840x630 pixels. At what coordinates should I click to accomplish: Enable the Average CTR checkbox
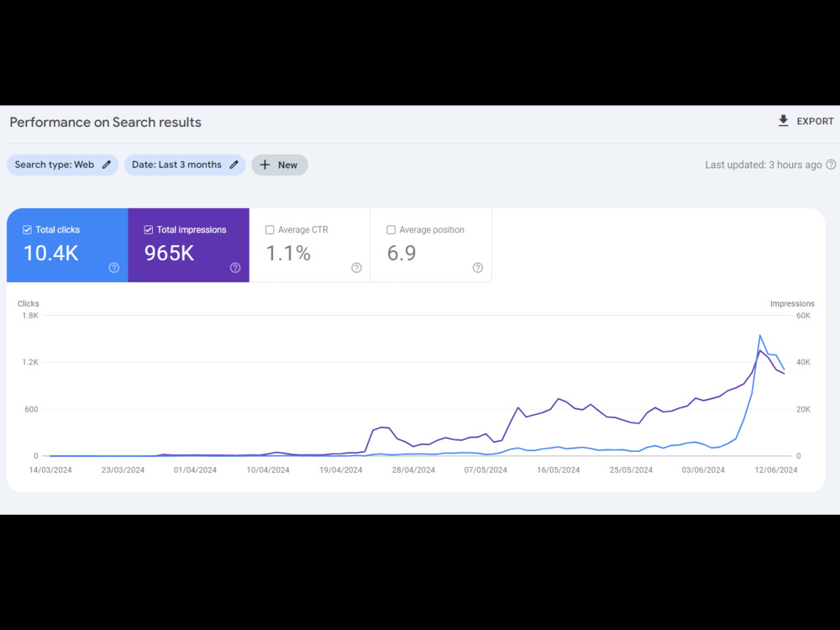270,230
